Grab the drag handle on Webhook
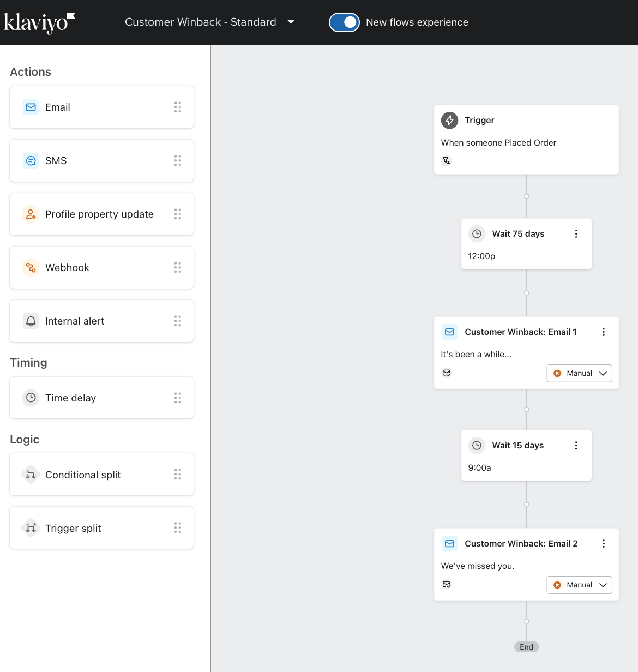 (178, 268)
